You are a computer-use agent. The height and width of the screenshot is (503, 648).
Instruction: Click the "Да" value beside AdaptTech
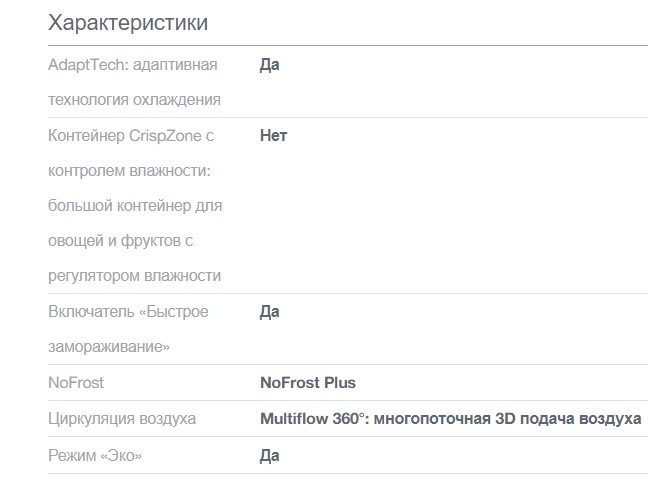coord(269,65)
